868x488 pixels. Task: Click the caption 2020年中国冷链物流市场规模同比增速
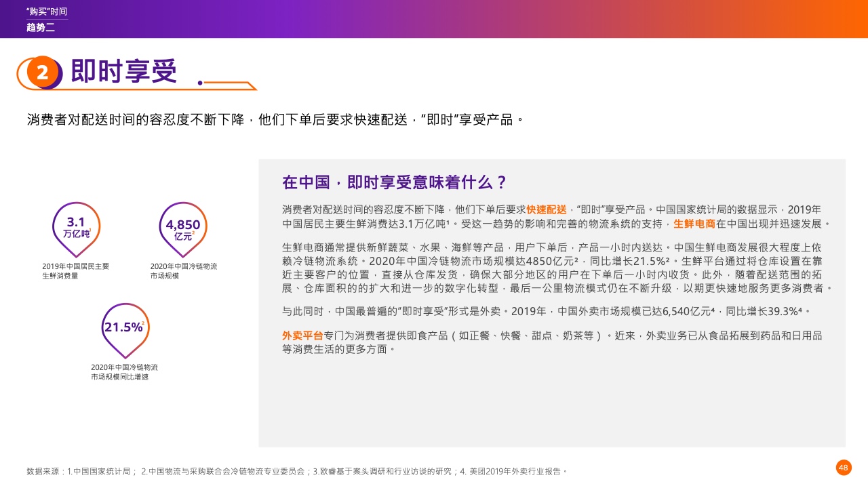(124, 371)
